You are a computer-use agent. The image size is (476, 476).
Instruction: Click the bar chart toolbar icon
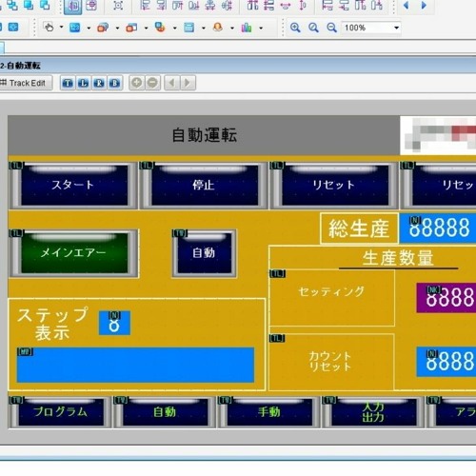pos(247,28)
